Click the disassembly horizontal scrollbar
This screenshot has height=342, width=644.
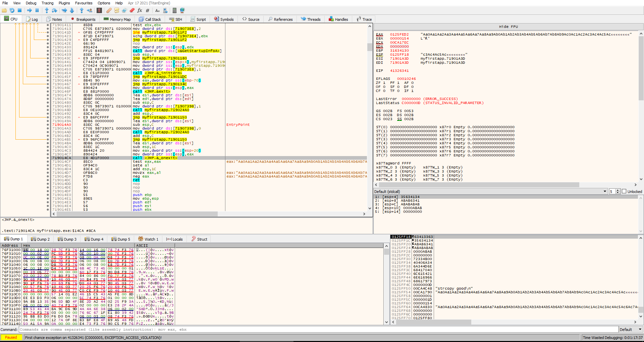134,214
